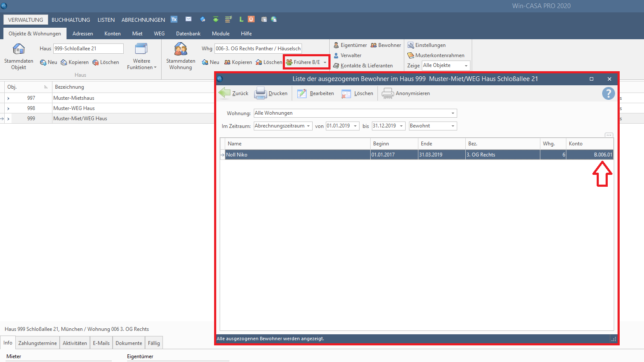Click the Haus field 999-Schloßallee 21

click(x=88, y=49)
